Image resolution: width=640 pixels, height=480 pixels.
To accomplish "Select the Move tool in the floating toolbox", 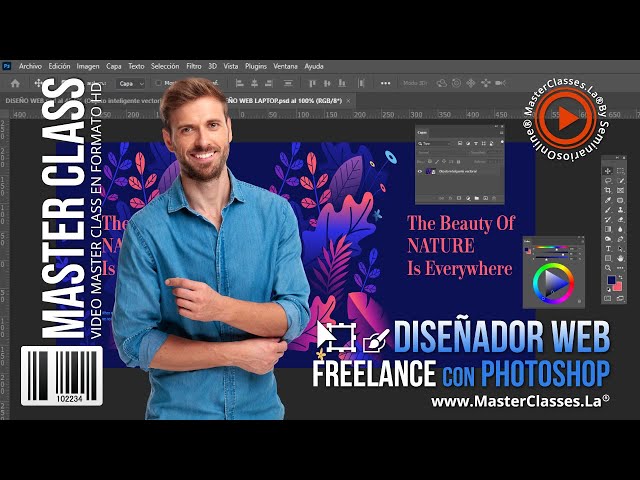I will (x=608, y=171).
